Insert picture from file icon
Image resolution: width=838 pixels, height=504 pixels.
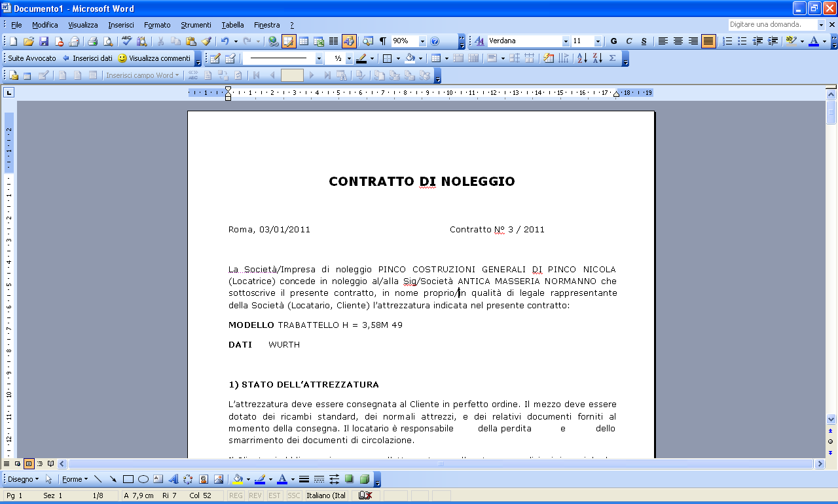pyautogui.click(x=219, y=479)
